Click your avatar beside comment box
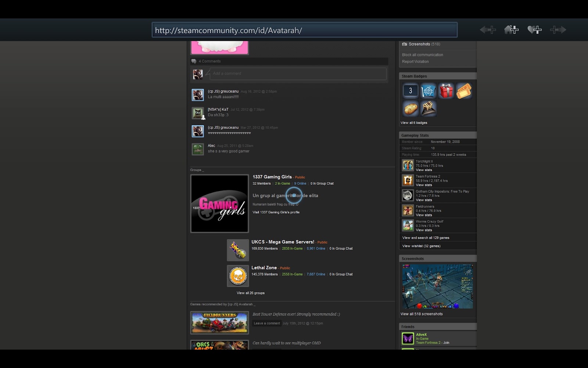The image size is (588, 368). click(198, 74)
